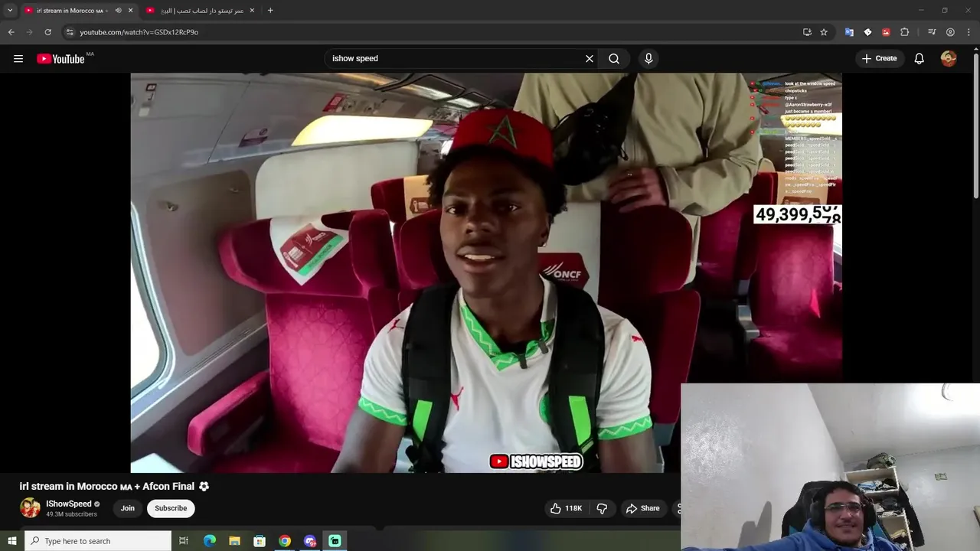This screenshot has height=551, width=980.
Task: Open the IShowSpeed channel name link
Action: tap(69, 504)
